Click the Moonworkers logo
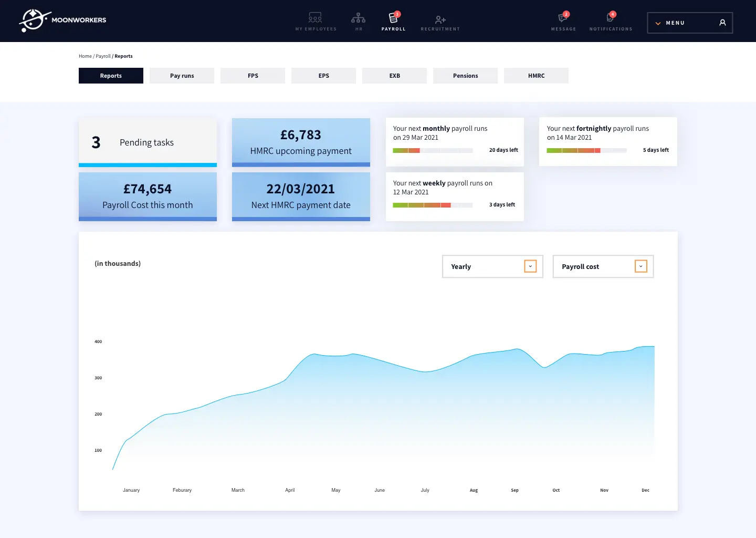The image size is (756, 538). (62, 20)
